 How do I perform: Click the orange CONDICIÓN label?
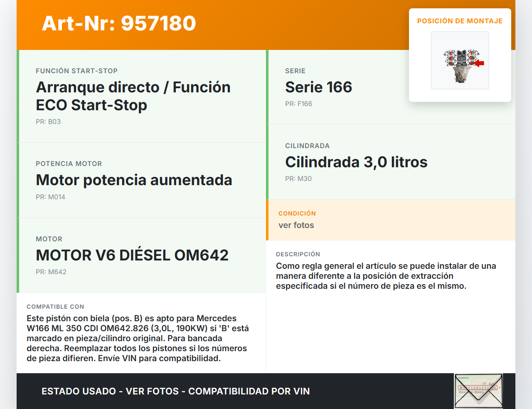coord(297,213)
